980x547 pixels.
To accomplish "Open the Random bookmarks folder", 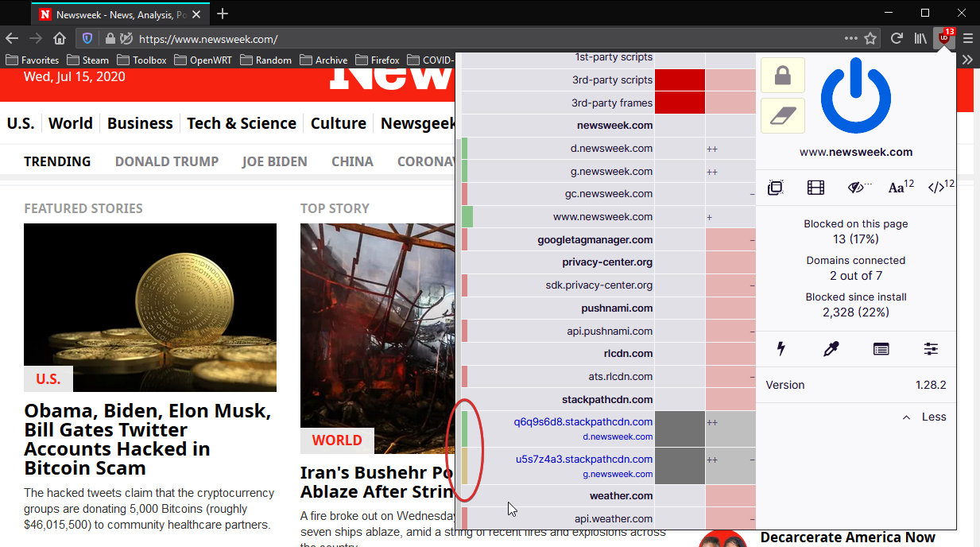I will [266, 60].
